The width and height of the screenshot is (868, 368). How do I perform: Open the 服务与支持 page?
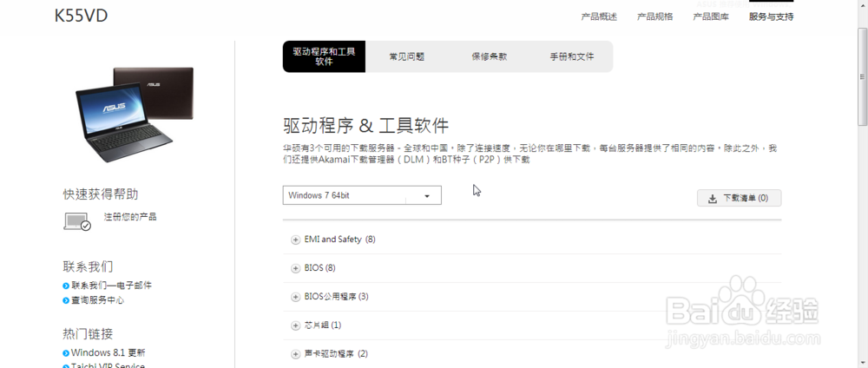pos(771,16)
